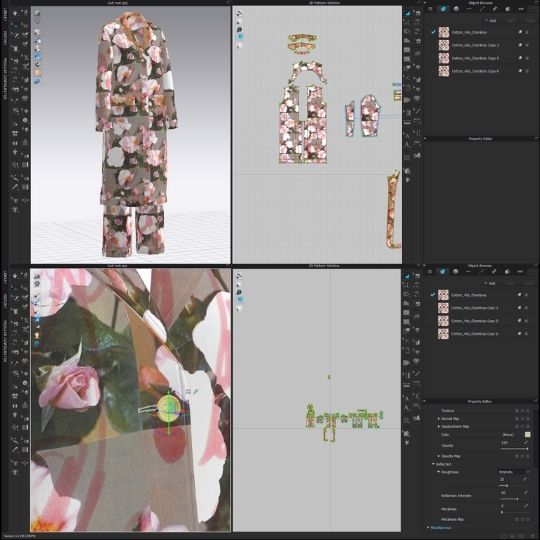Open Scene list icon in upper Object Browser
The width and height of the screenshot is (540, 540).
tap(430, 9)
